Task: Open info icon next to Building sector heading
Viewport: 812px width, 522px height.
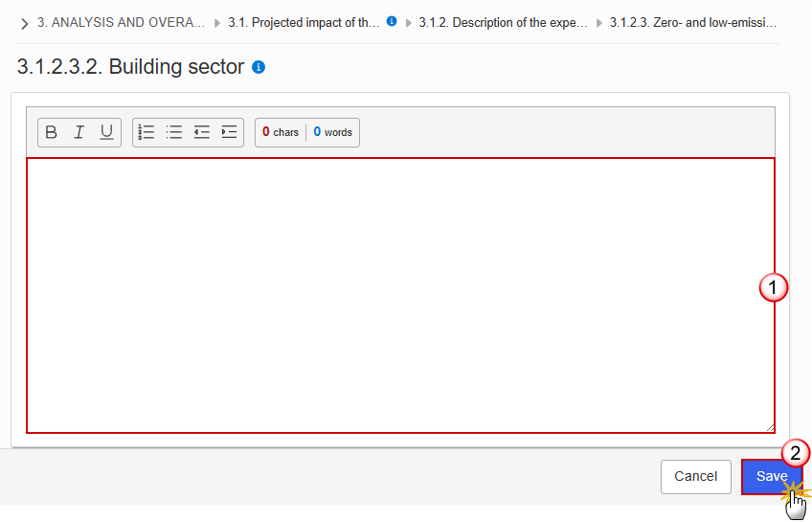Action: [259, 67]
